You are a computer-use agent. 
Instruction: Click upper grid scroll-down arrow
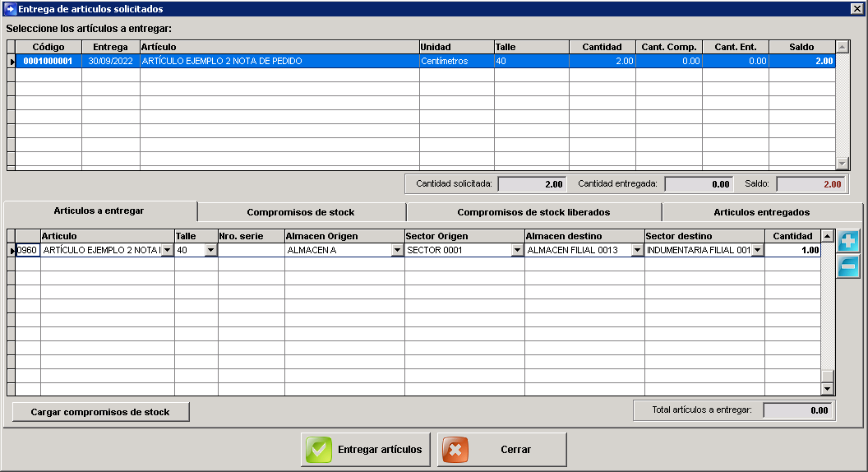point(842,164)
